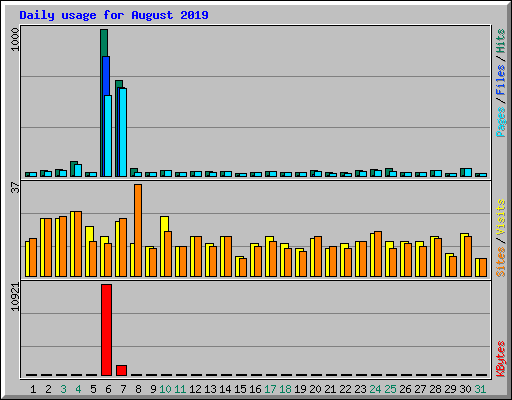The height and width of the screenshot is (400, 512).
Task: Click the orange 'Sites' legend label
Action: point(500,262)
